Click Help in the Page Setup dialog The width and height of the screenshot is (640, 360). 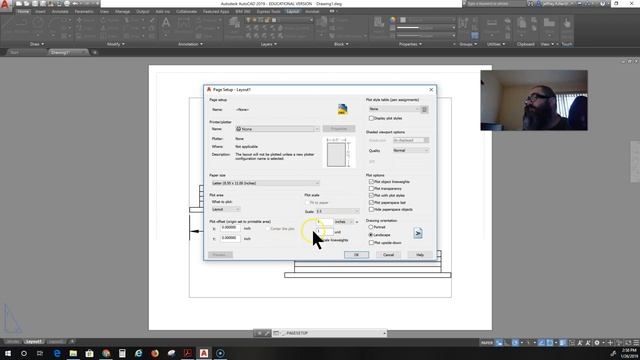420,255
